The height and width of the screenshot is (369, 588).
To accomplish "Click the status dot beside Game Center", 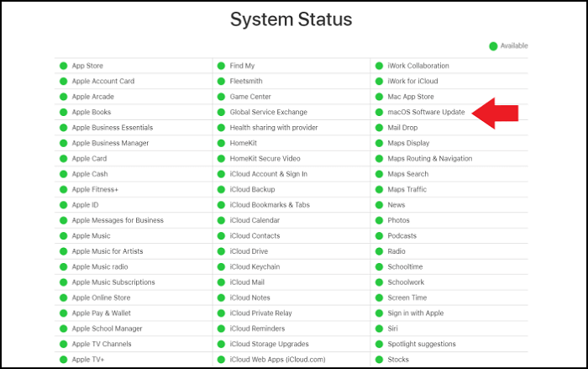I will pos(221,97).
